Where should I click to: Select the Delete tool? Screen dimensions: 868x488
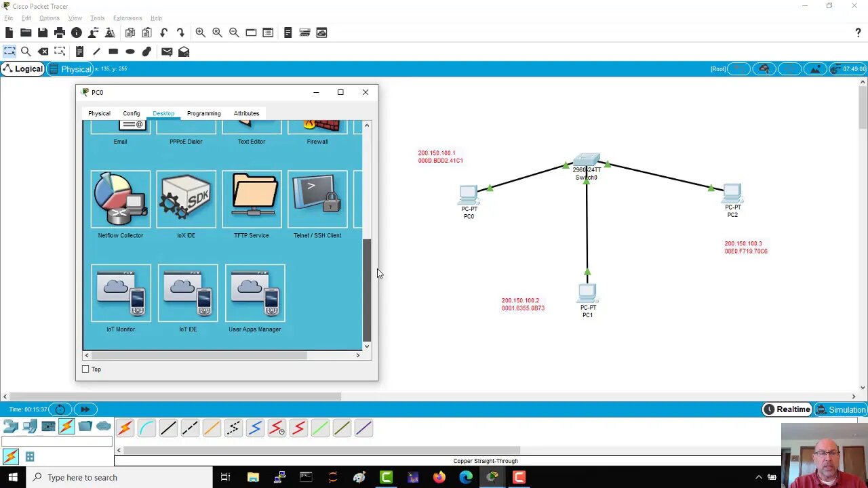pyautogui.click(x=43, y=52)
